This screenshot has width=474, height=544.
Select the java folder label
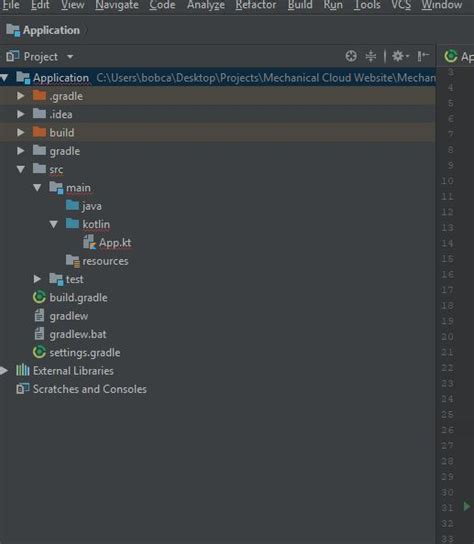[x=92, y=206]
